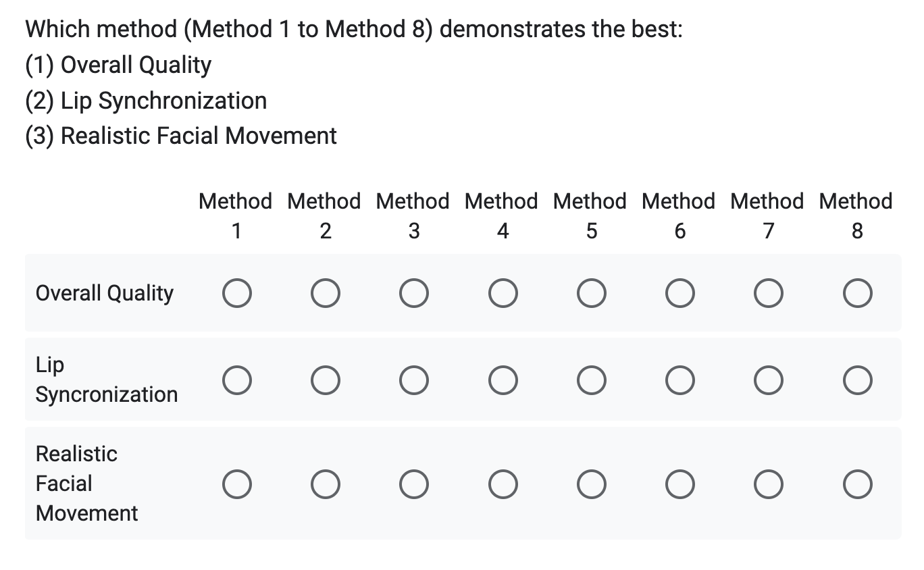The width and height of the screenshot is (924, 570).
Task: Mark Method 7 for Lip Syncronization
Action: coord(768,380)
